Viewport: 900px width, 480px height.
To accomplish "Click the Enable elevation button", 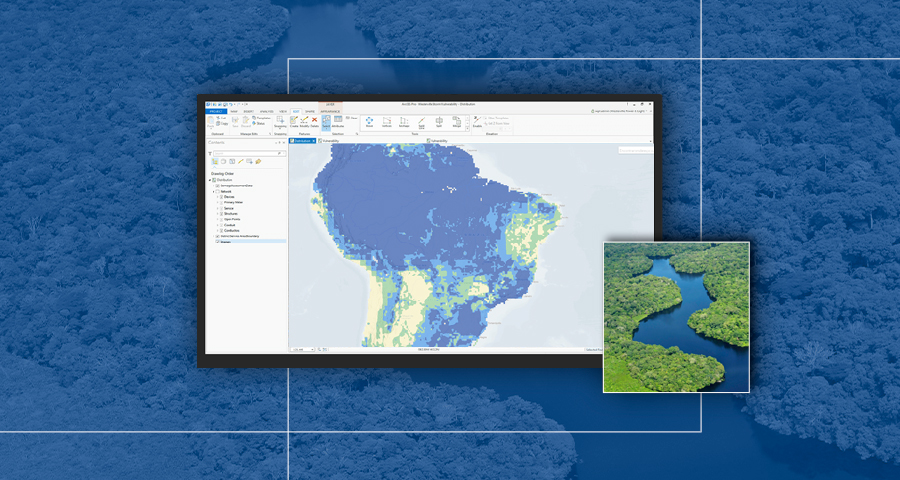I will [x=477, y=122].
